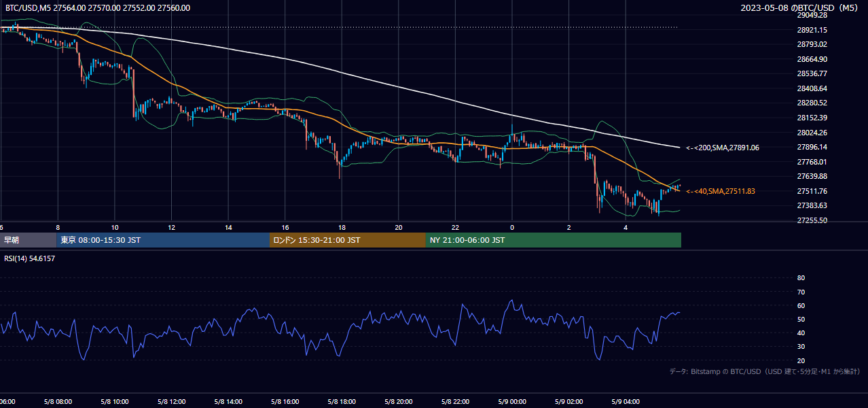Click the price axis label 28280.52
Screen dimensions: 868x408
tap(812, 103)
